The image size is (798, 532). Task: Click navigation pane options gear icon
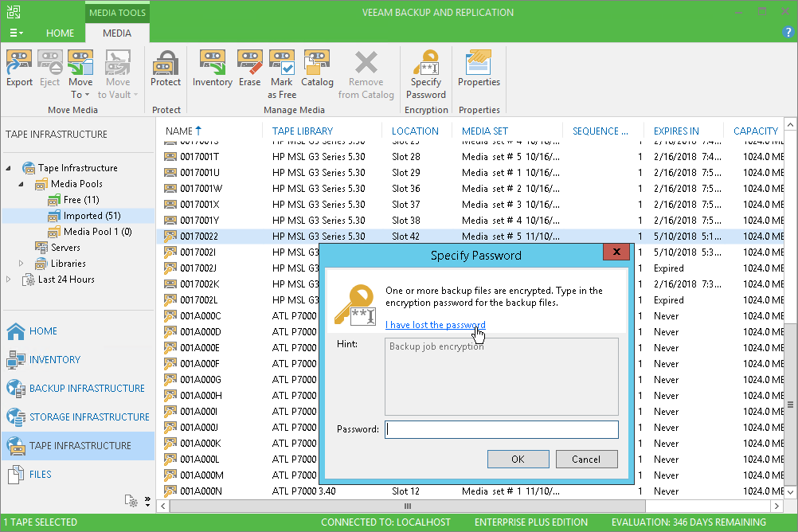pyautogui.click(x=131, y=501)
